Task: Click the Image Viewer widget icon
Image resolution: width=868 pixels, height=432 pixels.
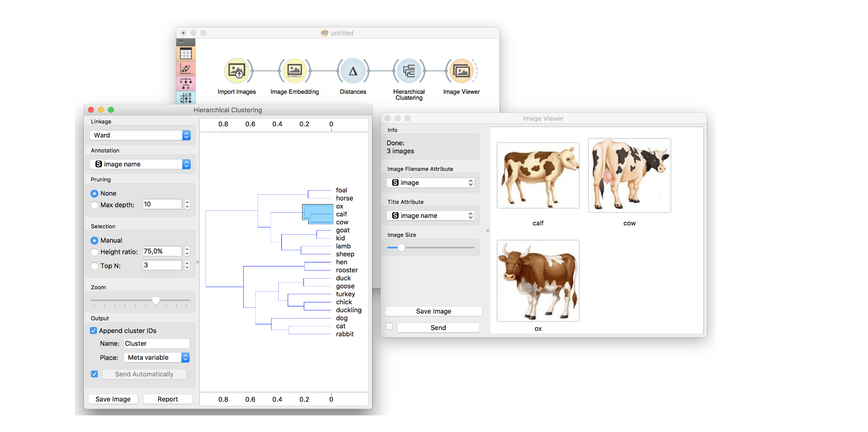Action: click(461, 71)
